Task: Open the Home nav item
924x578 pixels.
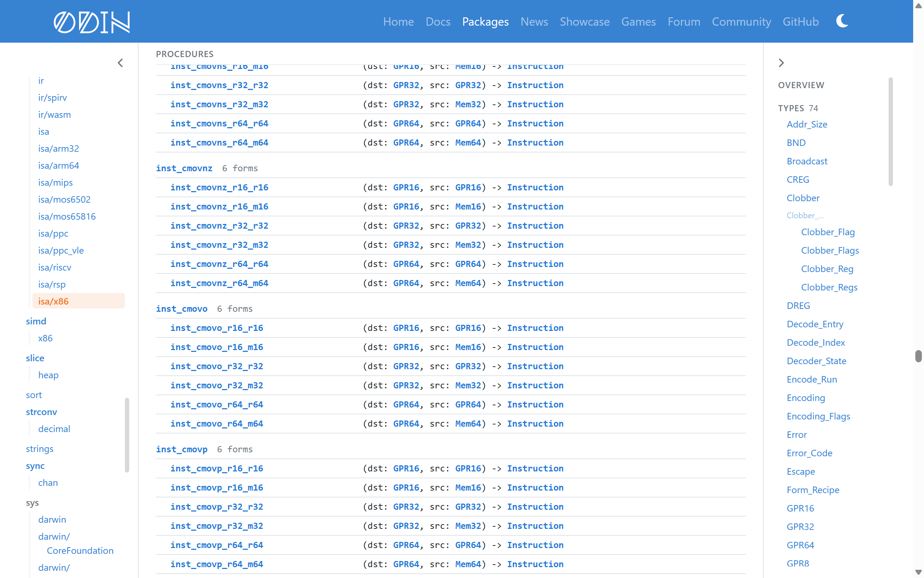Action: 398,21
